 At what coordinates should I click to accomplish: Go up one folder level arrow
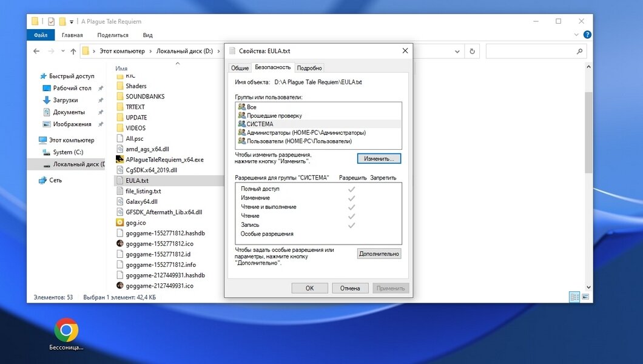pyautogui.click(x=73, y=51)
